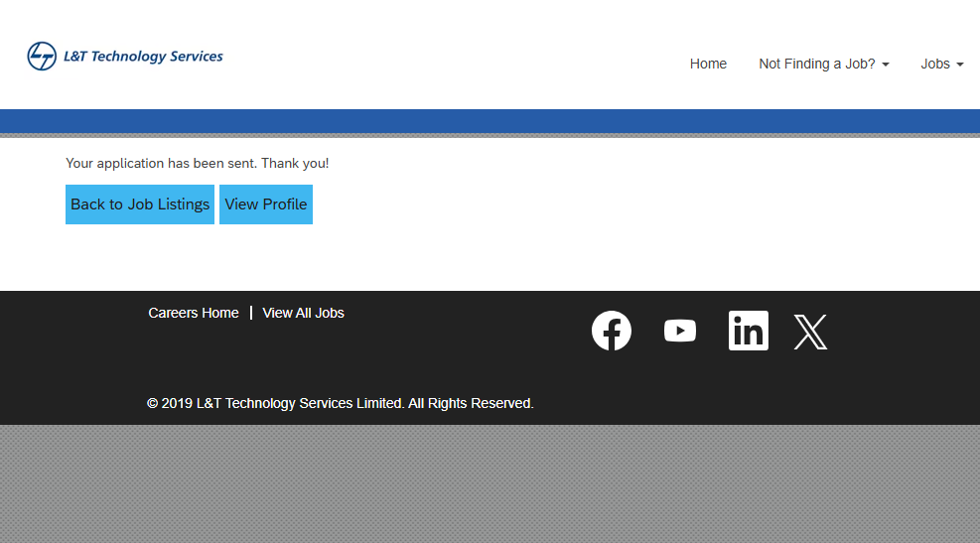The height and width of the screenshot is (543, 980).
Task: Open the Jobs dropdown menu
Action: (x=935, y=64)
